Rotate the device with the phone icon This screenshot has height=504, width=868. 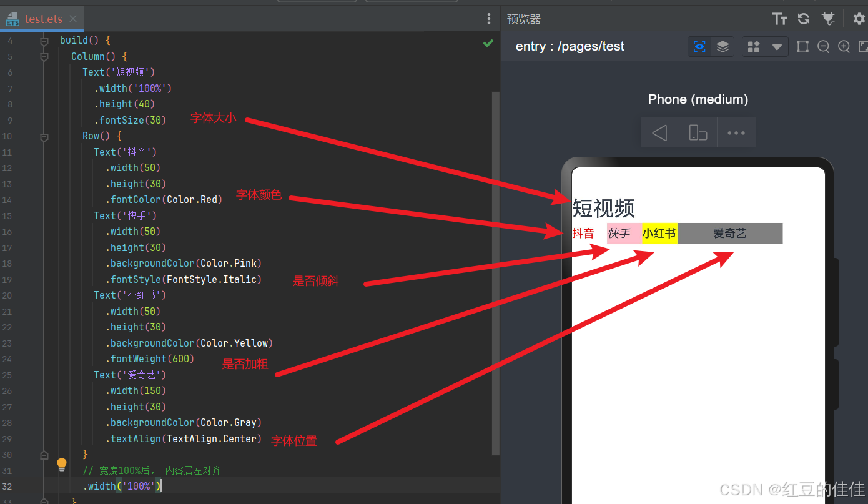point(698,132)
